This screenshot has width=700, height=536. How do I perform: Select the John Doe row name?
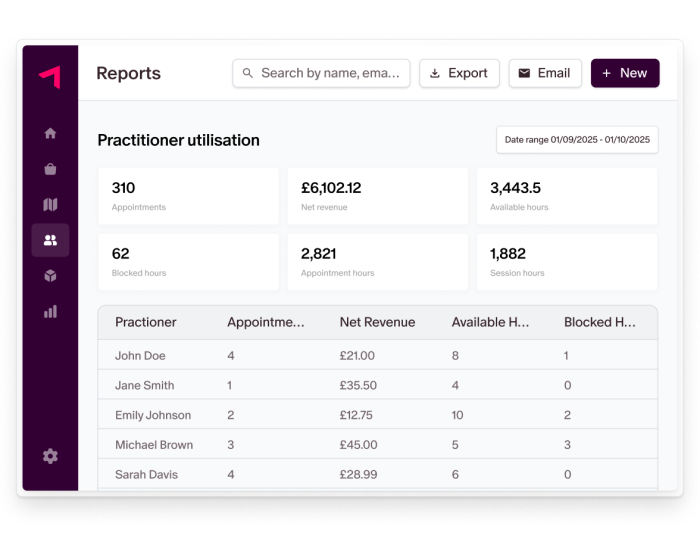140,356
